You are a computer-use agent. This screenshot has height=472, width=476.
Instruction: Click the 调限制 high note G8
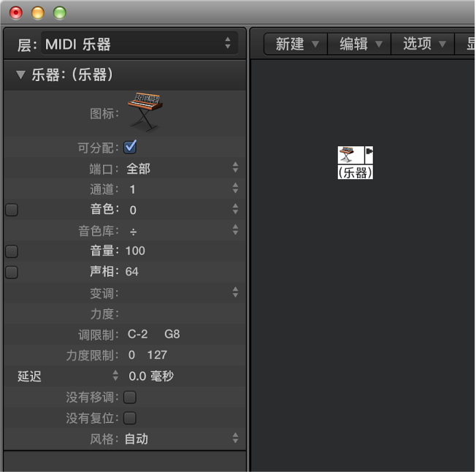coord(172,334)
